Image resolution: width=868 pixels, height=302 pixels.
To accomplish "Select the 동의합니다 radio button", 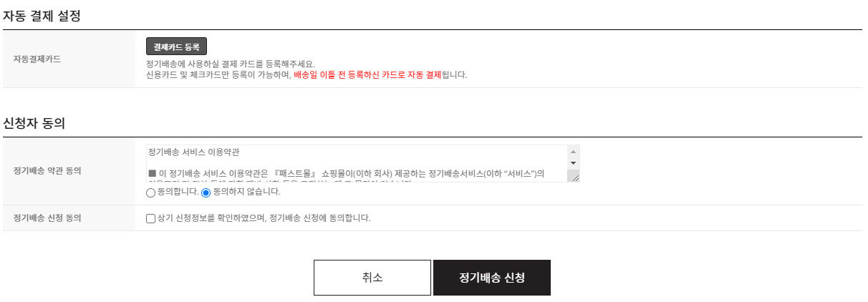I will 150,193.
